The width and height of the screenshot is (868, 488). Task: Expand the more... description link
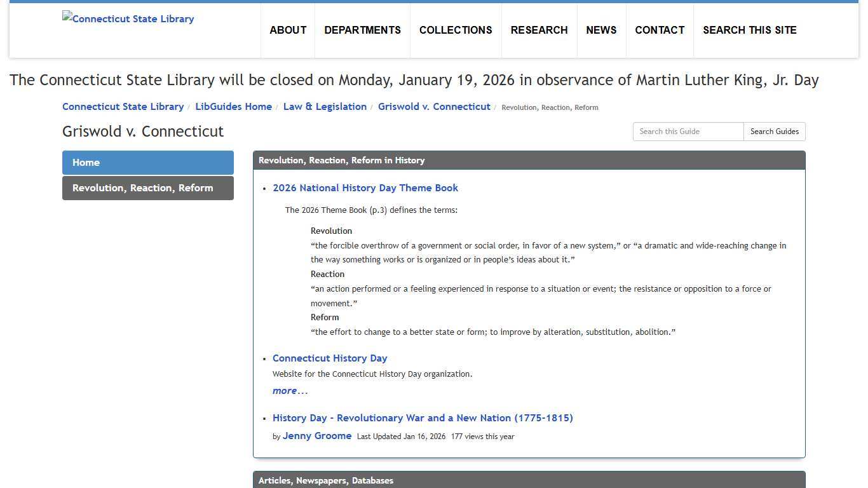(290, 391)
